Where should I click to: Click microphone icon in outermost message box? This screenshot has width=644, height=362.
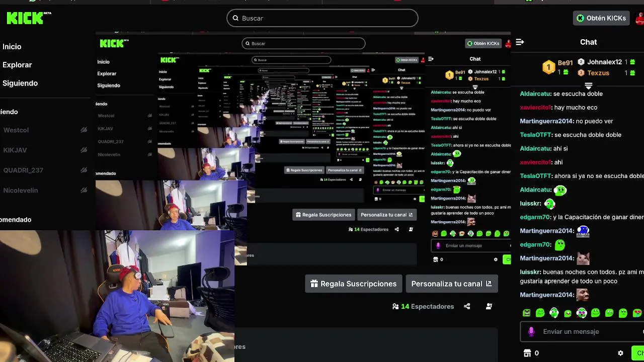pos(531,331)
